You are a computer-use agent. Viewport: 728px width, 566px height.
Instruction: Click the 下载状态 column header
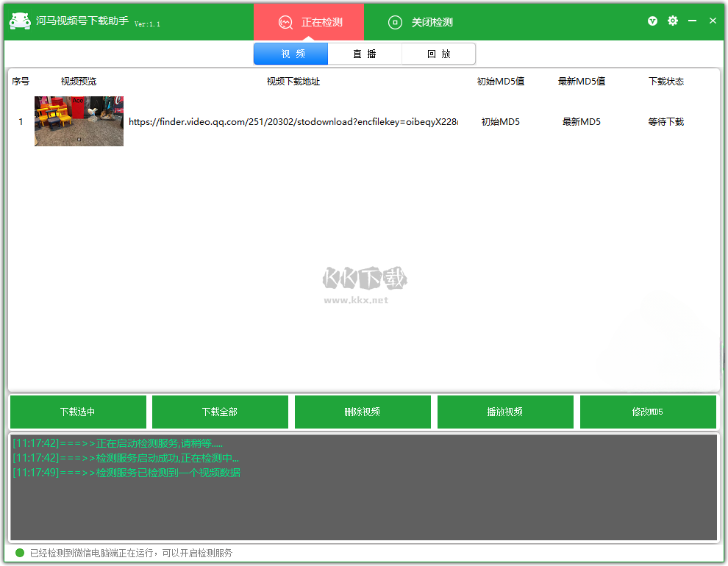(665, 82)
